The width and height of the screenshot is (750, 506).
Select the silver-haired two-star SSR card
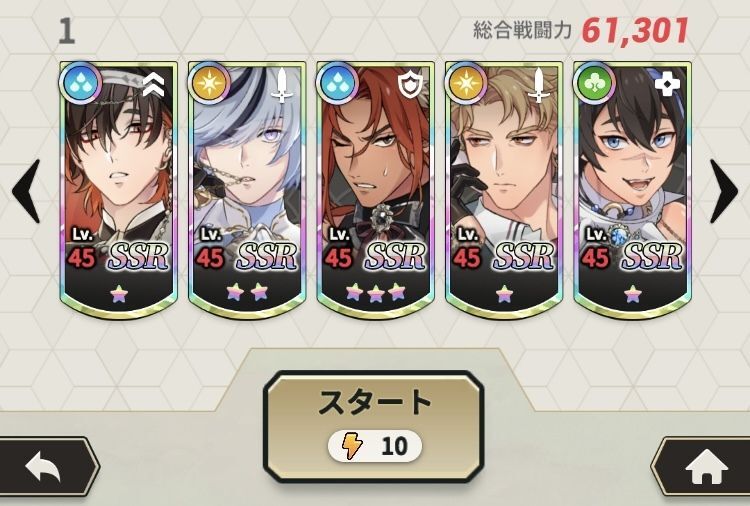[247, 190]
